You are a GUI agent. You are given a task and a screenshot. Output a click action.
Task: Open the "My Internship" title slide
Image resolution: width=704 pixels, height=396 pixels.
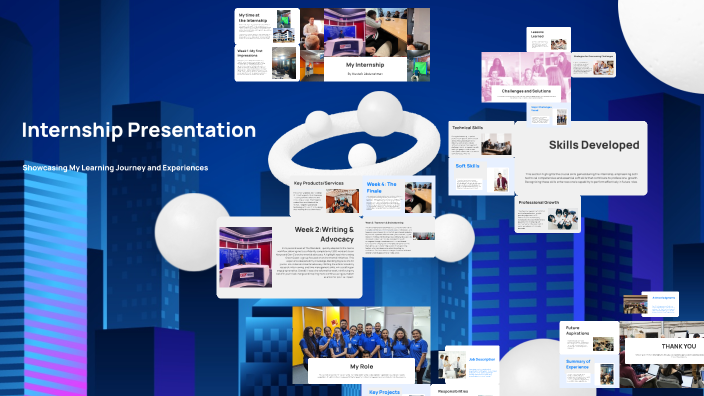click(x=365, y=44)
